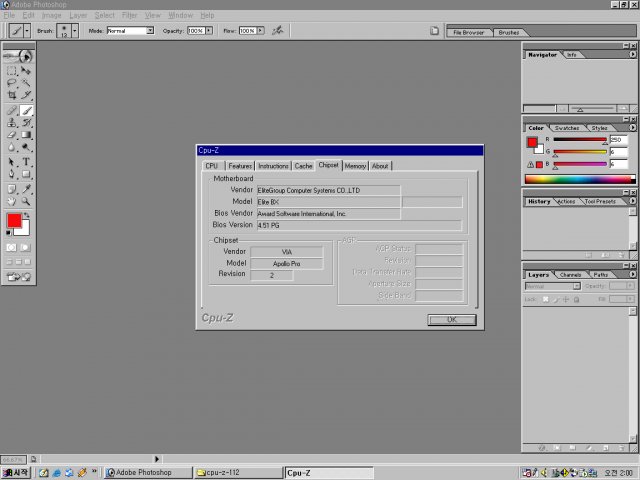Click the G value input field
The height and width of the screenshot is (480, 640).
[x=618, y=152]
